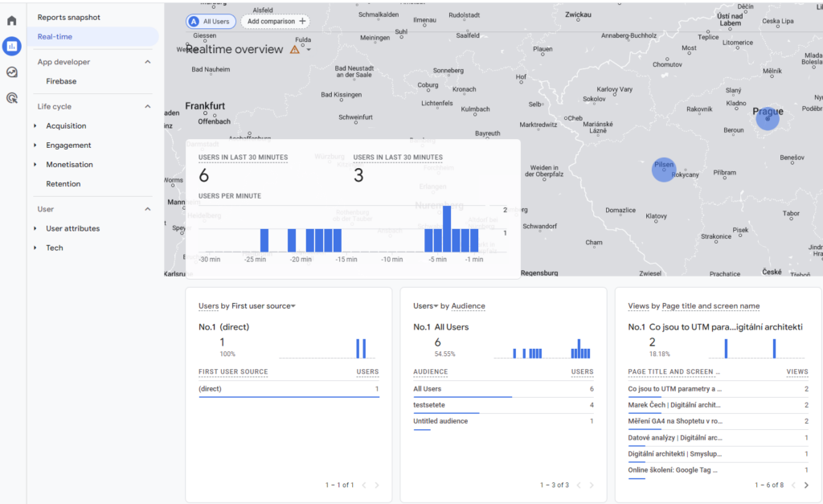
Task: Expand the Acquisition menu arrow
Action: coord(35,126)
